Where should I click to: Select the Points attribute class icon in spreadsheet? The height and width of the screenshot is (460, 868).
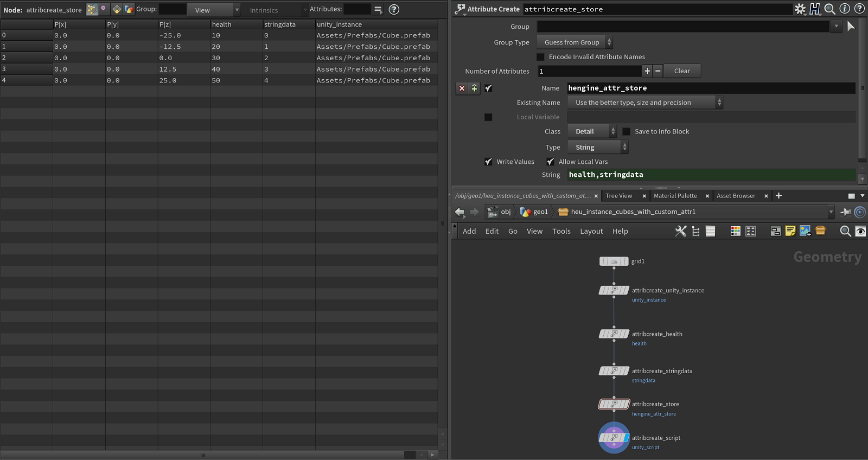pos(92,10)
